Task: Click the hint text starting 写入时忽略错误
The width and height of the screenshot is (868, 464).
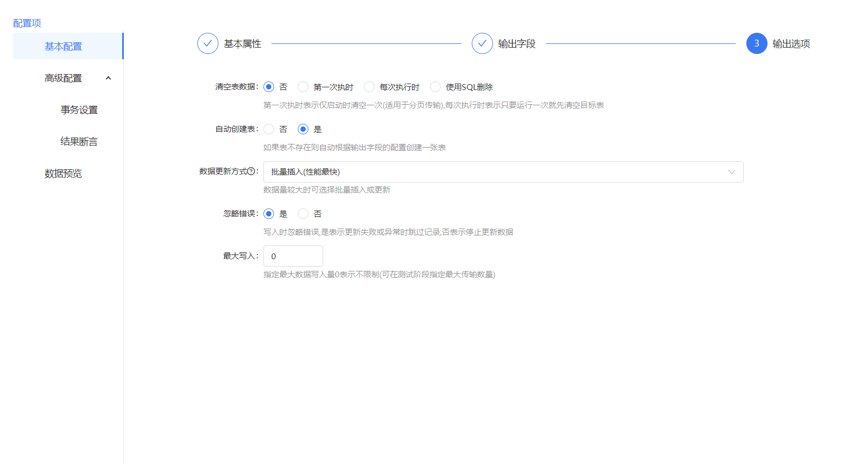Action: click(x=389, y=232)
